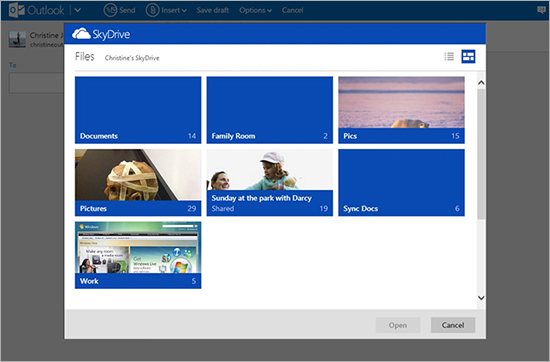This screenshot has height=362, width=550.
Task: Open the Family Room folder tile
Action: pos(270,110)
